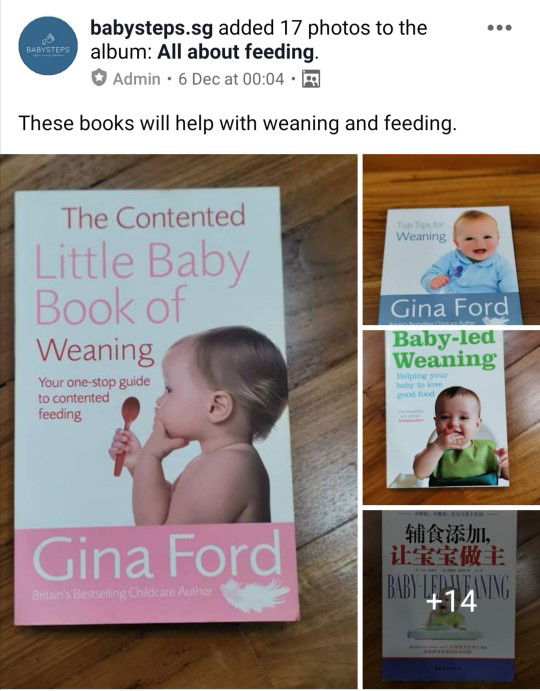Open the All about feeding album
The image size is (540, 691).
(236, 52)
